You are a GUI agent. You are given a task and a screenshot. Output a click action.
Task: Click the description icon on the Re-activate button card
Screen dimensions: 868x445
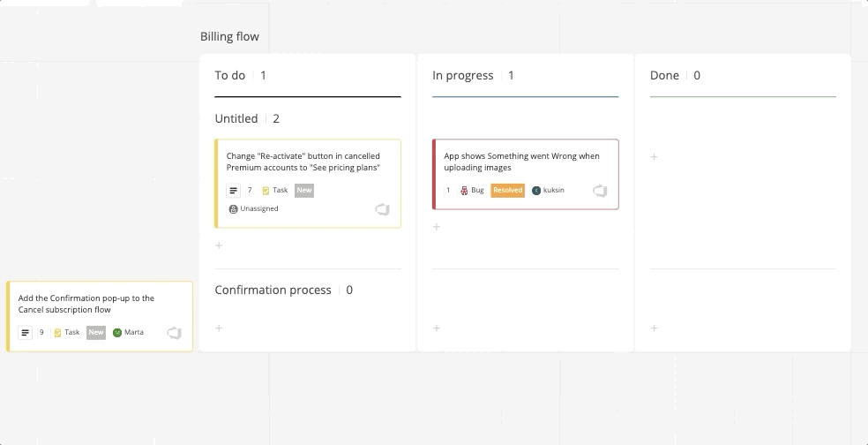(x=234, y=191)
